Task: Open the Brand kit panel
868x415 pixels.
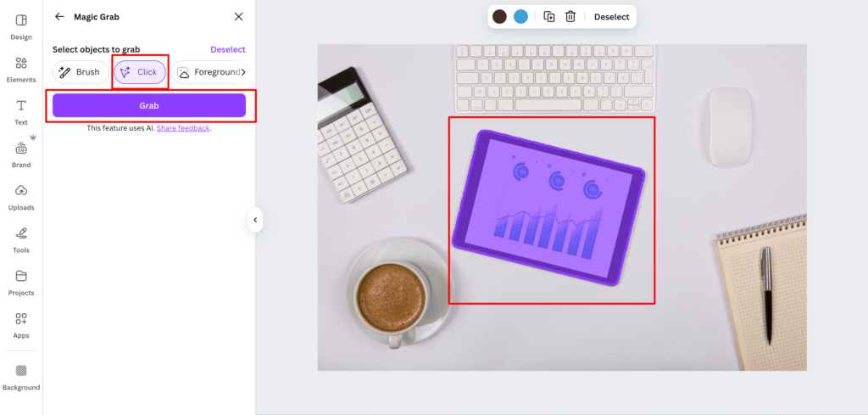Action: pyautogui.click(x=21, y=154)
